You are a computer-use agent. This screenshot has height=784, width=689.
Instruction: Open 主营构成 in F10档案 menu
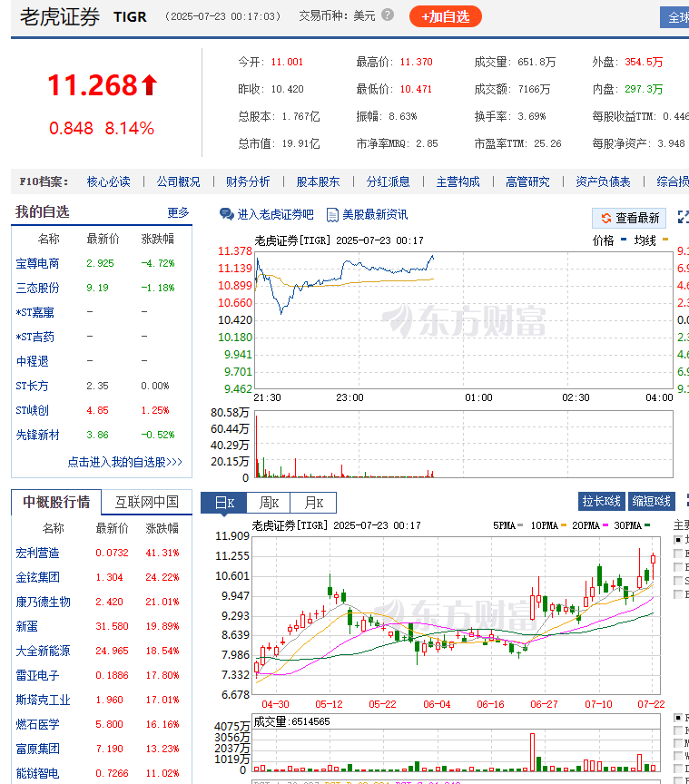(x=458, y=181)
